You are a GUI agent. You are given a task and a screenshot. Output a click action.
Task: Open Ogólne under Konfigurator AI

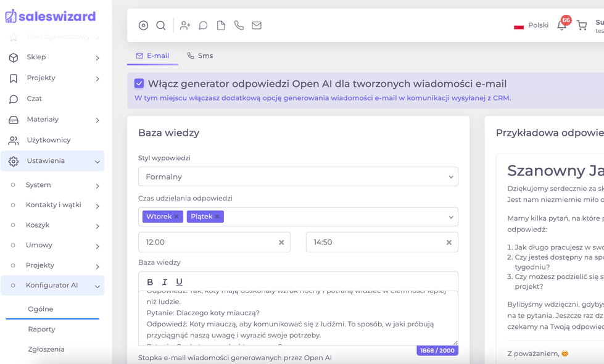point(41,309)
